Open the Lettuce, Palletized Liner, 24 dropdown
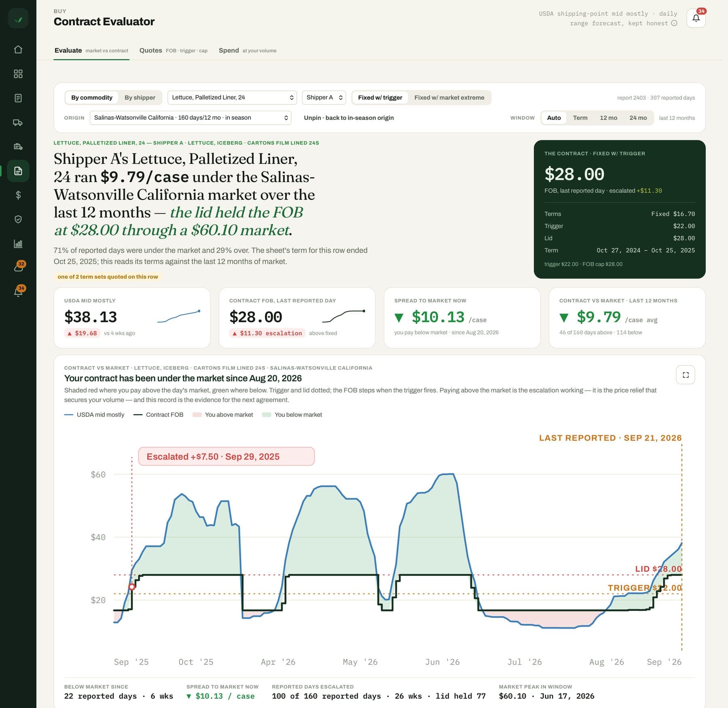Screen dimensions: 728x708 (232, 98)
